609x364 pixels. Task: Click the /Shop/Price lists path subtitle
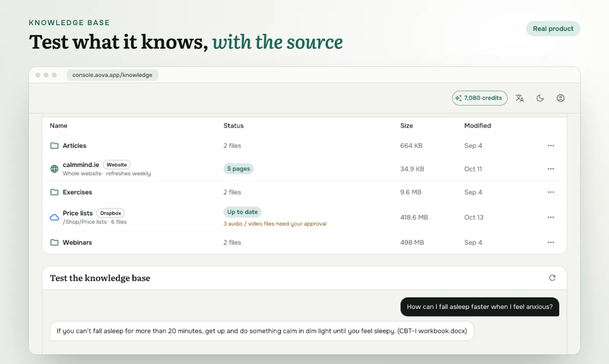point(95,222)
